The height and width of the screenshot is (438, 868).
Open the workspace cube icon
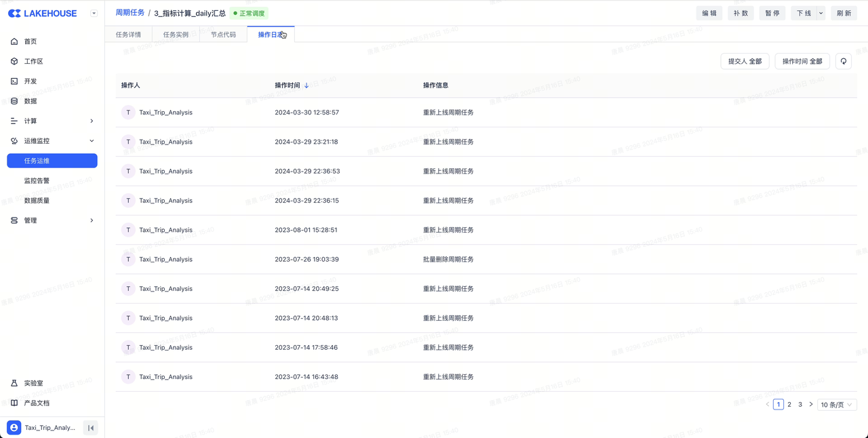tap(14, 61)
